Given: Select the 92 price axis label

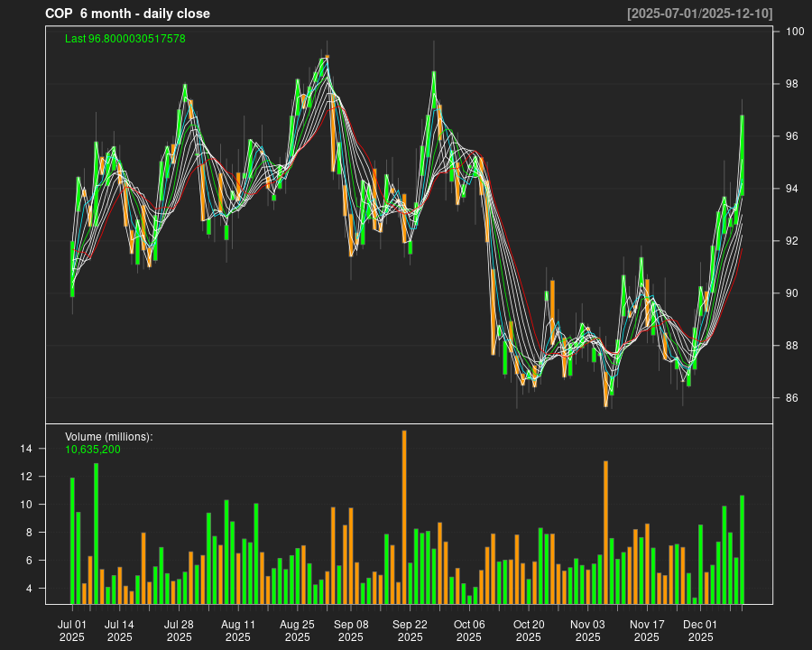Looking at the screenshot, I should [x=790, y=241].
